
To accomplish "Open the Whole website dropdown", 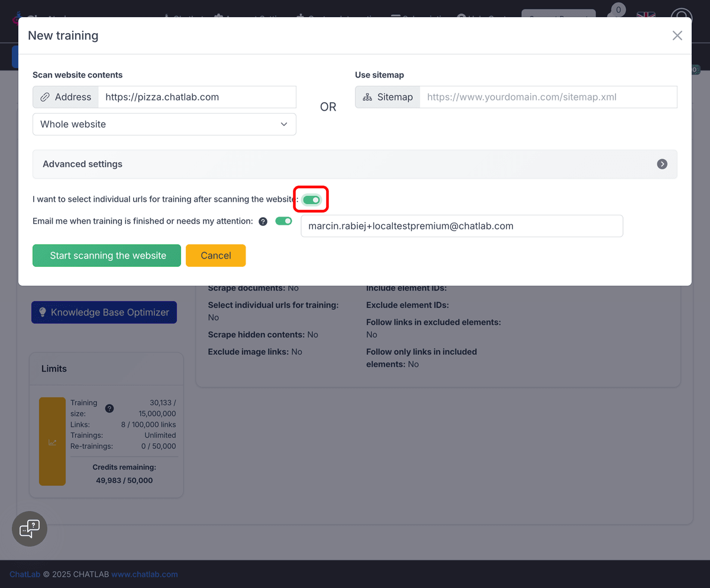I will click(x=164, y=124).
